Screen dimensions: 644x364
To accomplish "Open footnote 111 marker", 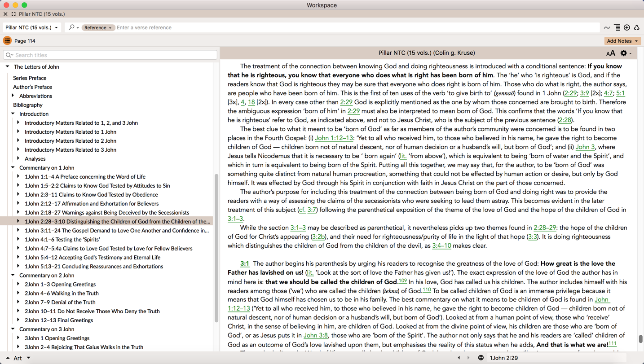I will coord(613,343).
